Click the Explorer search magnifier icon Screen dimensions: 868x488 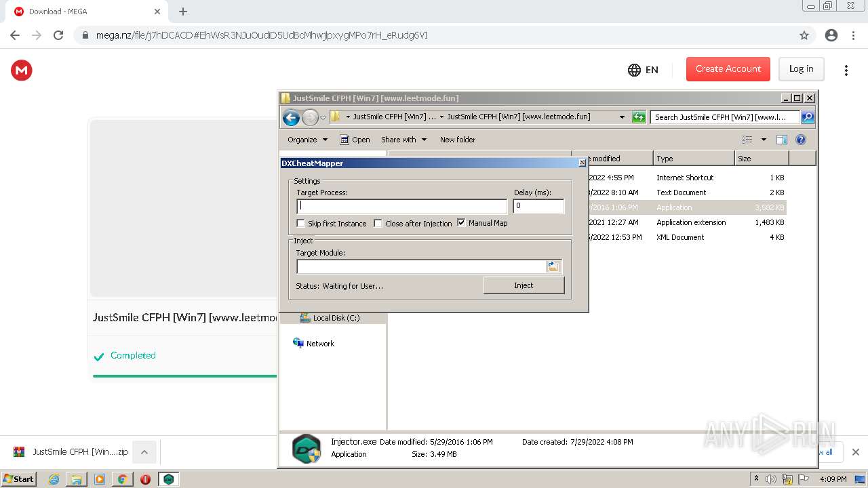click(808, 117)
